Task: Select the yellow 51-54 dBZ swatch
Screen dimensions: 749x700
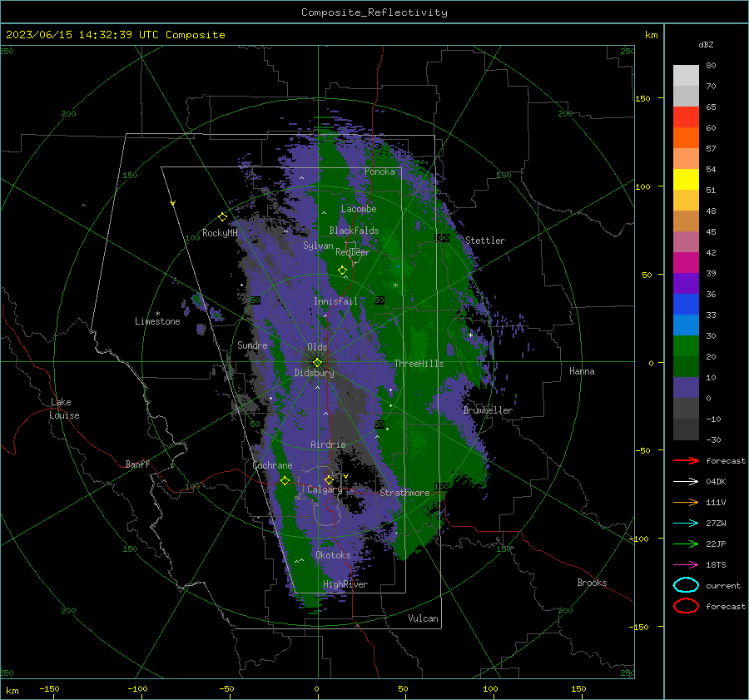Action: click(x=686, y=180)
